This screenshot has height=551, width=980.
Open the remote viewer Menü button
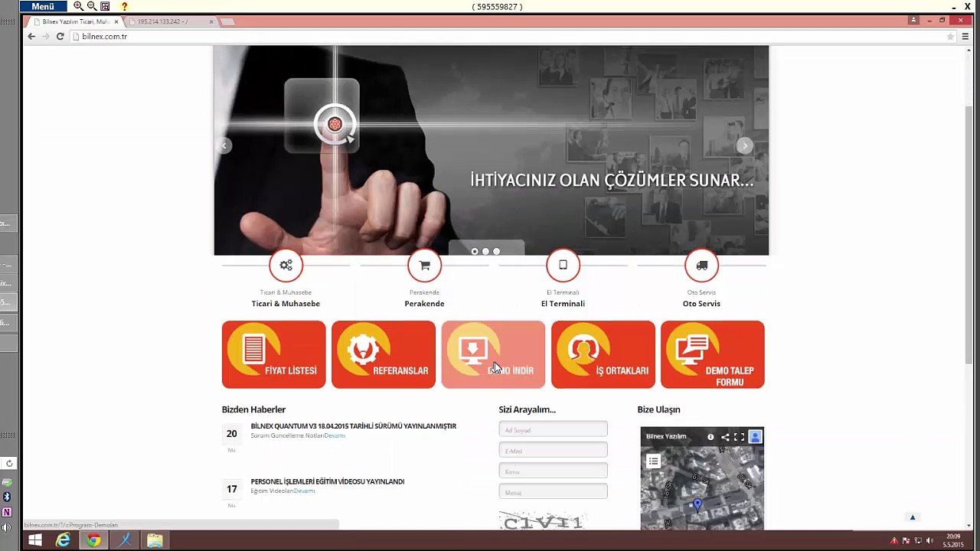44,6
